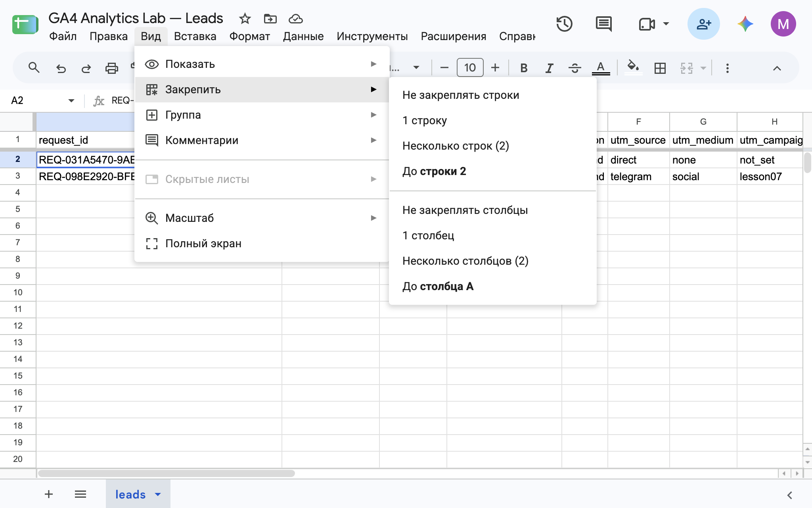Choose Полный экран from the menu
The image size is (812, 508).
(x=262, y=243)
